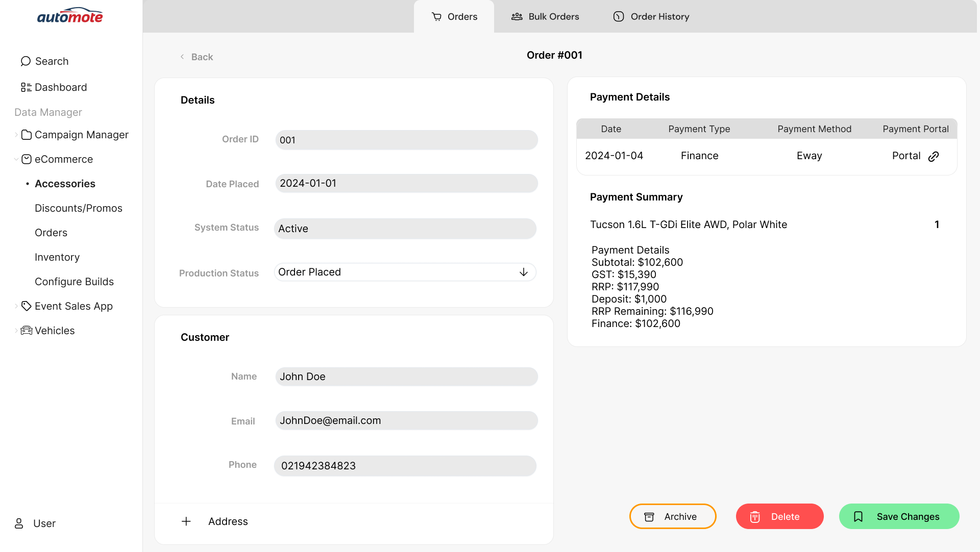Viewport: 980px width, 552px height.
Task: Open the Production Status dropdown
Action: [405, 272]
